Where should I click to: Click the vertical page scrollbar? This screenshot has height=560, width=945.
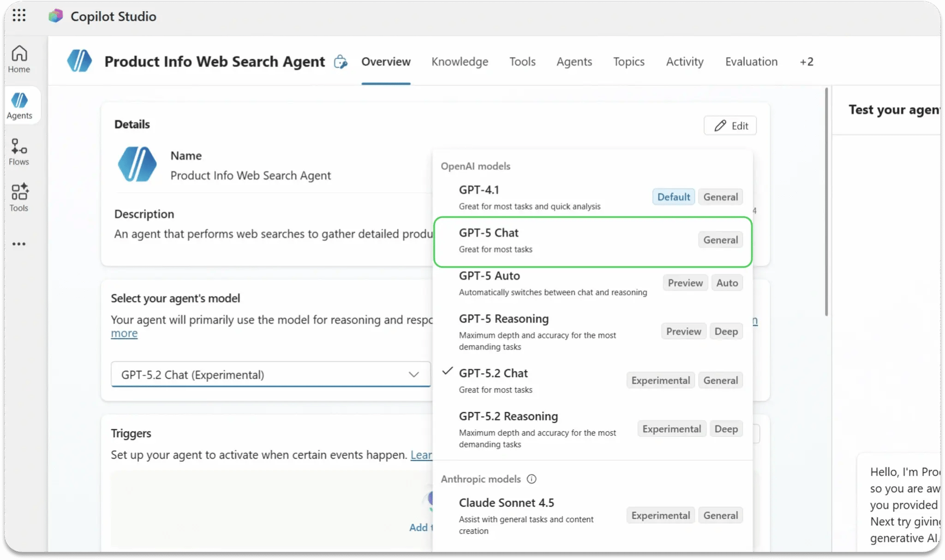(x=826, y=203)
